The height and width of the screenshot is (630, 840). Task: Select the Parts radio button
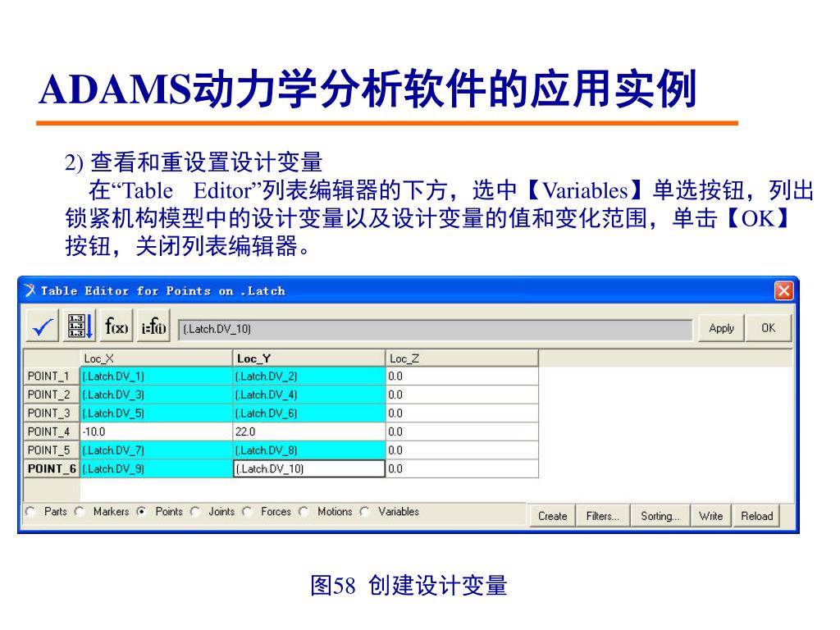[x=31, y=512]
